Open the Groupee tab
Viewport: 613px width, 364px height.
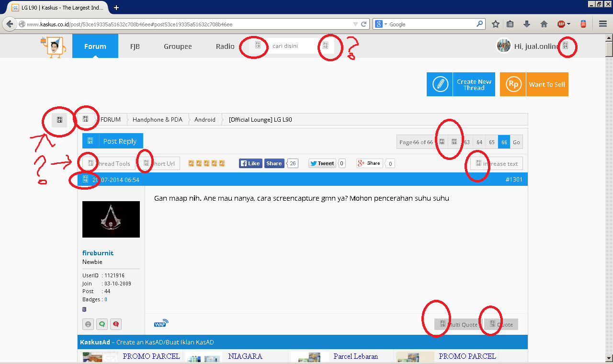pos(178,46)
